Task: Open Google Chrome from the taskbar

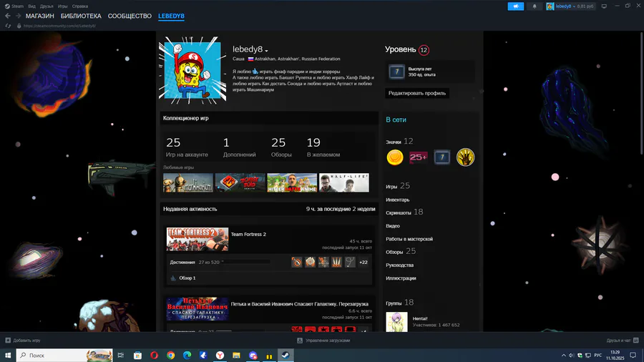Action: click(170, 355)
